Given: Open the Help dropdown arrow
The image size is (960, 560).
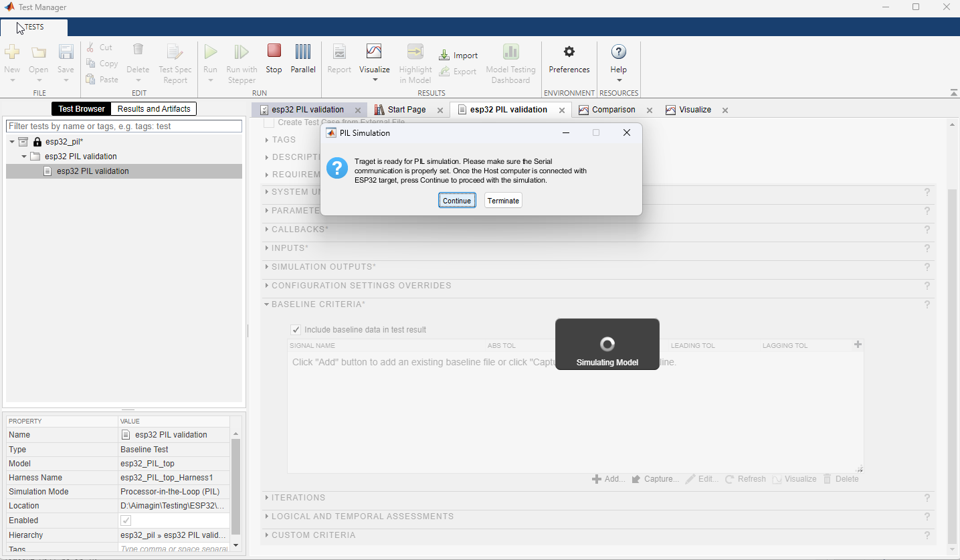Looking at the screenshot, I should point(619,80).
